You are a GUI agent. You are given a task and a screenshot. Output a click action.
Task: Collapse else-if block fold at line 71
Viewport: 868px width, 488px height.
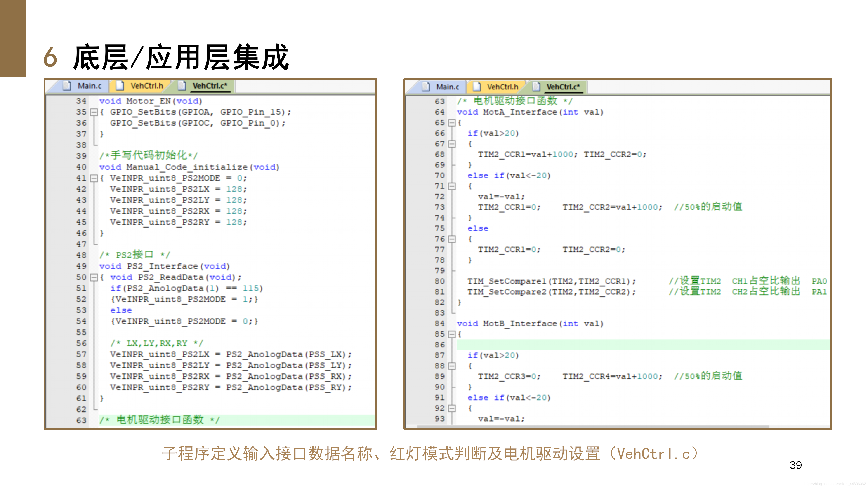(452, 186)
